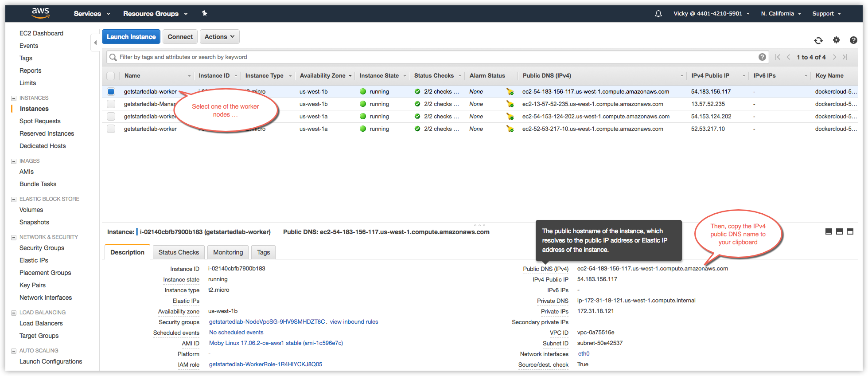Click the notifications bell icon

658,14
